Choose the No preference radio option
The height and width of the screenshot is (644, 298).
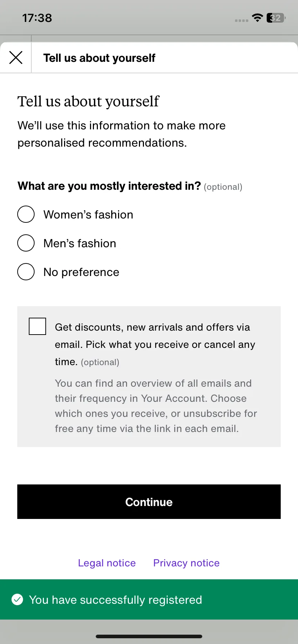[26, 272]
